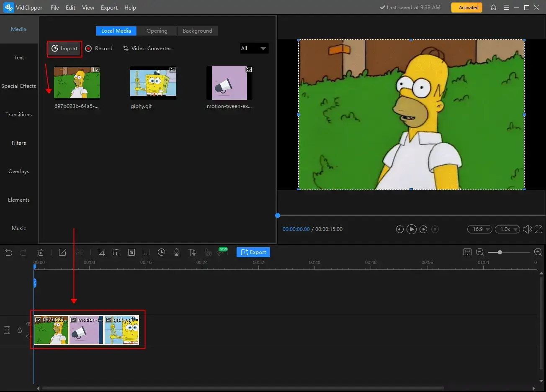Open the Duration clock tool
Image resolution: width=546 pixels, height=392 pixels.
[161, 252]
